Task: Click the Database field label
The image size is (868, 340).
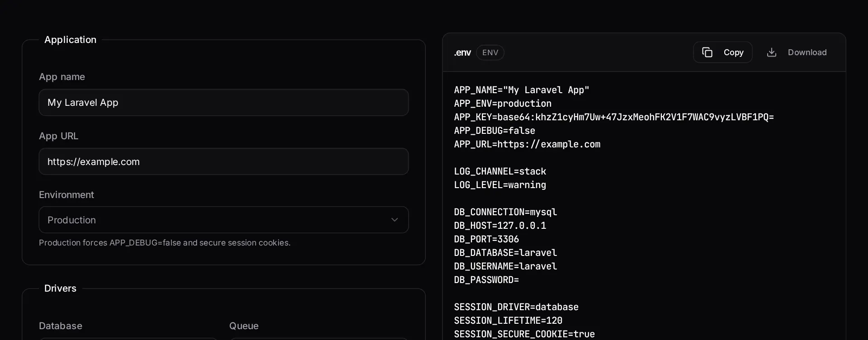Action: (61, 326)
